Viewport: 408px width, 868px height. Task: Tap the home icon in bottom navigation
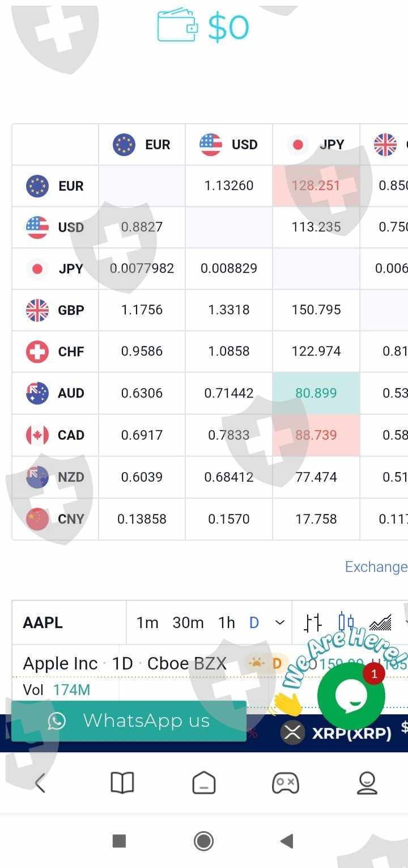pos(204,783)
